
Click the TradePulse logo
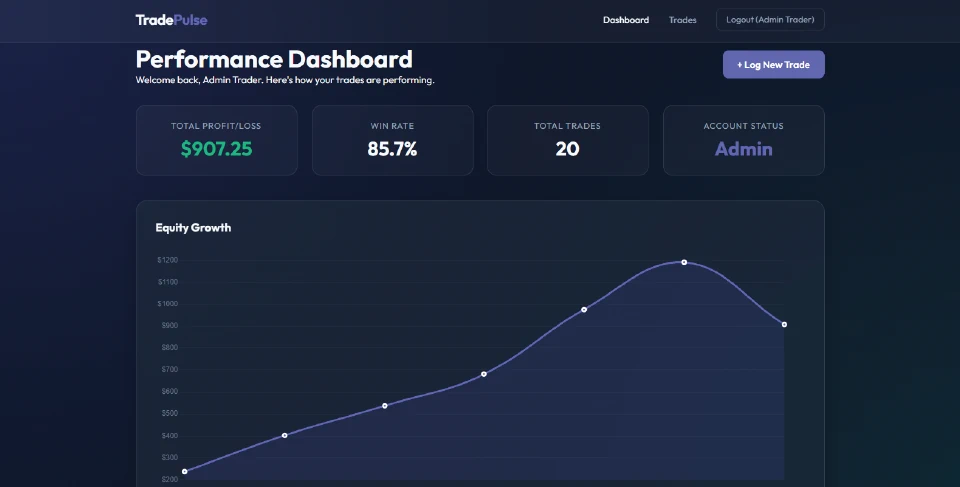tap(171, 20)
